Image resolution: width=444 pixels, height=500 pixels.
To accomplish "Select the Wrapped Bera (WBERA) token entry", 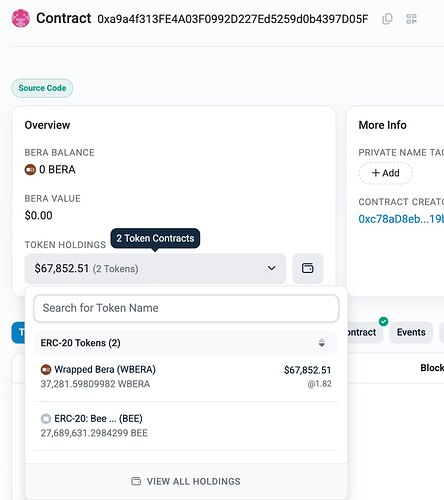I will click(186, 377).
